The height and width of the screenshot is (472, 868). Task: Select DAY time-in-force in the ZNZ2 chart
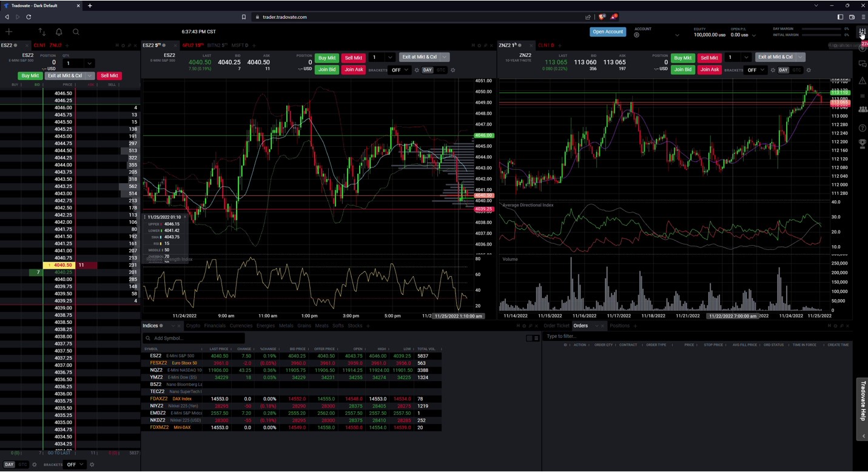[x=784, y=70]
